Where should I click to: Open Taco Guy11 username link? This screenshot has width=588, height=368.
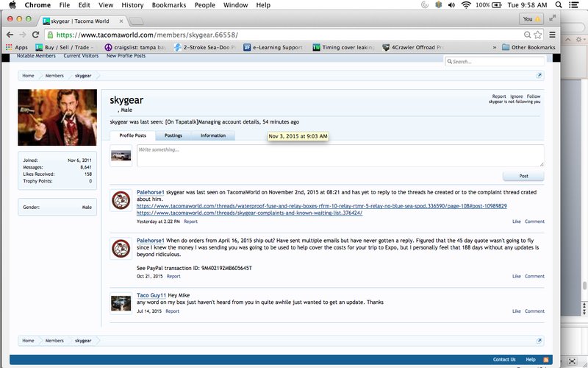pos(151,296)
